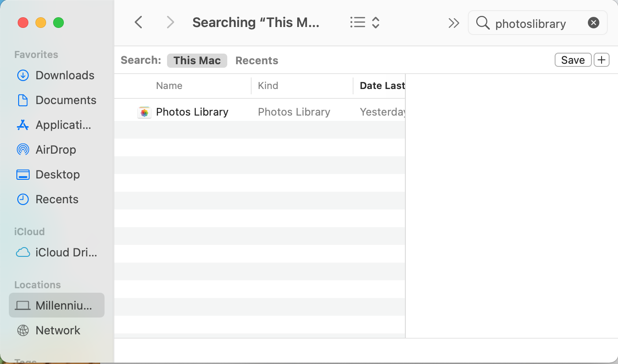Select the Photos Library search result
Screen dimensions: 618x364
click(192, 112)
